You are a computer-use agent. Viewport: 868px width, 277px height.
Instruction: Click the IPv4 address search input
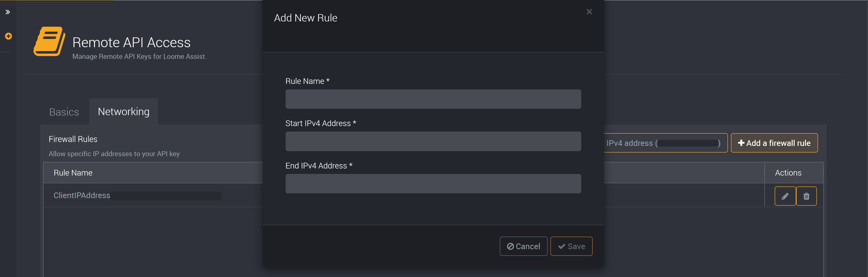[x=663, y=143]
